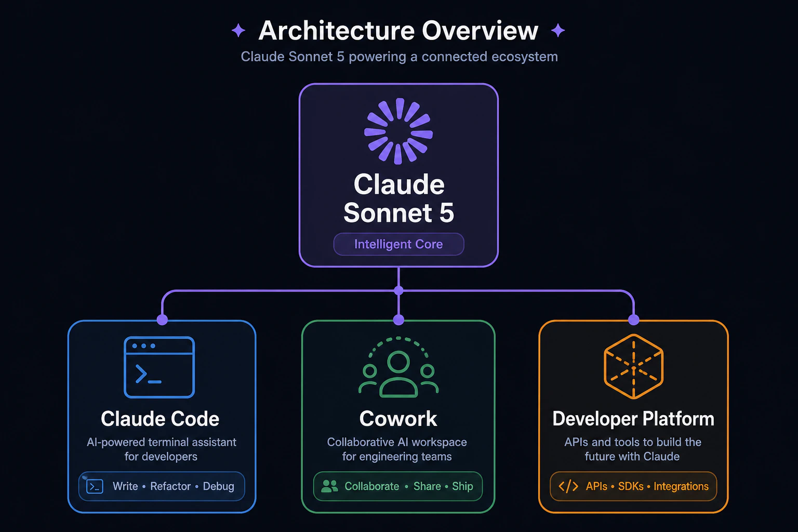The height and width of the screenshot is (532, 798).
Task: Click the sparkle star right of Architecture Overview
Action: tap(558, 31)
